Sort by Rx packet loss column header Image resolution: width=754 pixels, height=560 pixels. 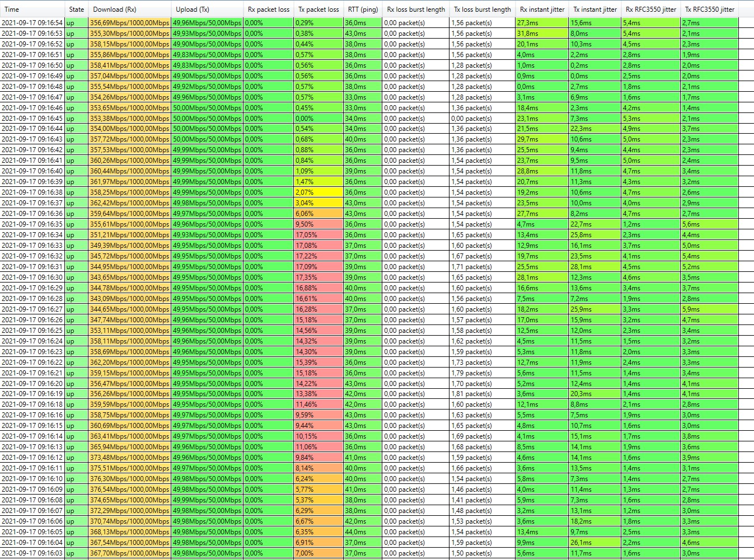tap(269, 10)
